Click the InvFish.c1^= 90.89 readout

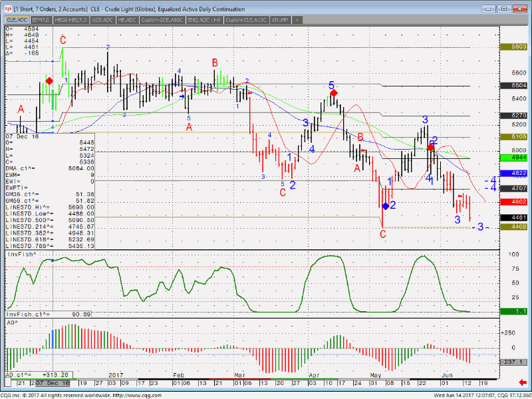coord(49,315)
